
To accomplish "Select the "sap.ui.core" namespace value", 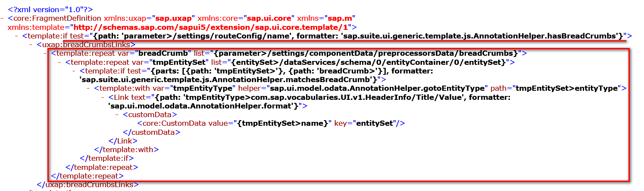I will 269,18.
